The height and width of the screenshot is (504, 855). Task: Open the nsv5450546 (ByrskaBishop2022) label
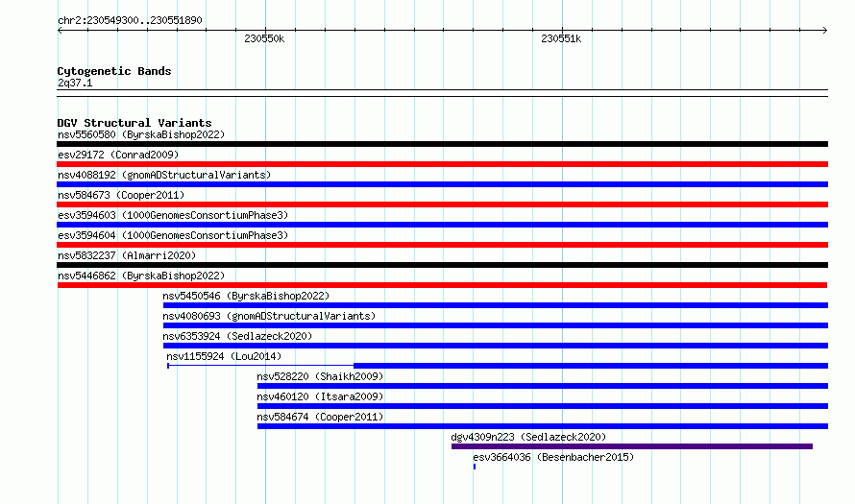(246, 296)
